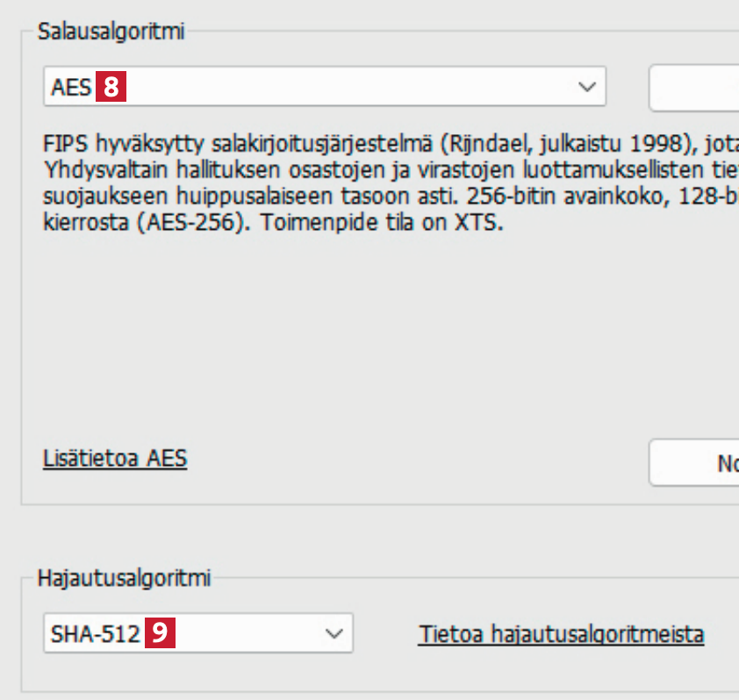Image resolution: width=739 pixels, height=700 pixels.
Task: Click the AES text in the combo box
Action: [x=71, y=88]
